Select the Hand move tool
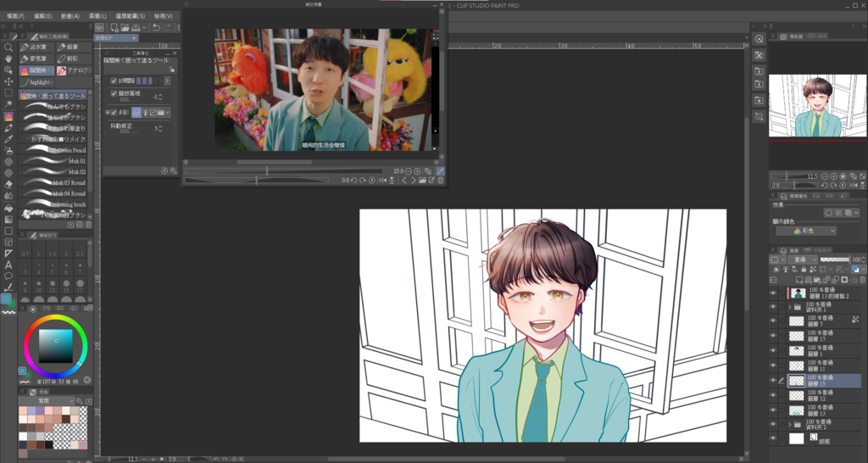868x463 pixels. (x=8, y=59)
